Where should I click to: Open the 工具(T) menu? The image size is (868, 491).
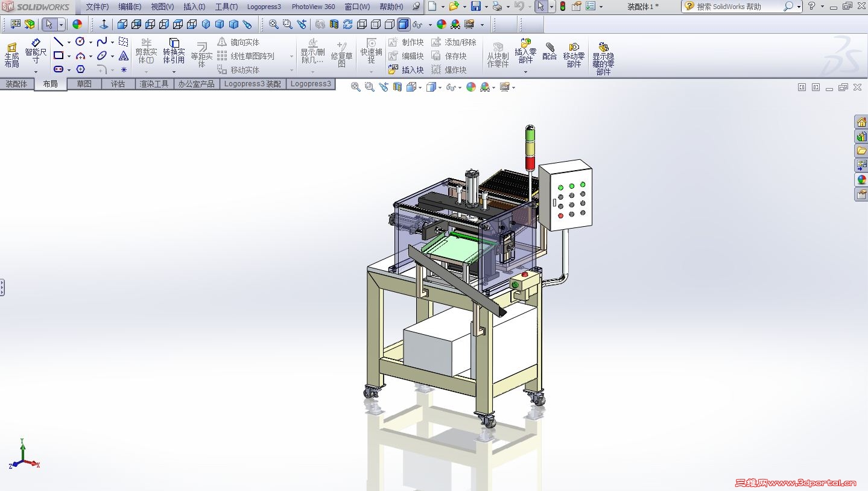point(226,7)
